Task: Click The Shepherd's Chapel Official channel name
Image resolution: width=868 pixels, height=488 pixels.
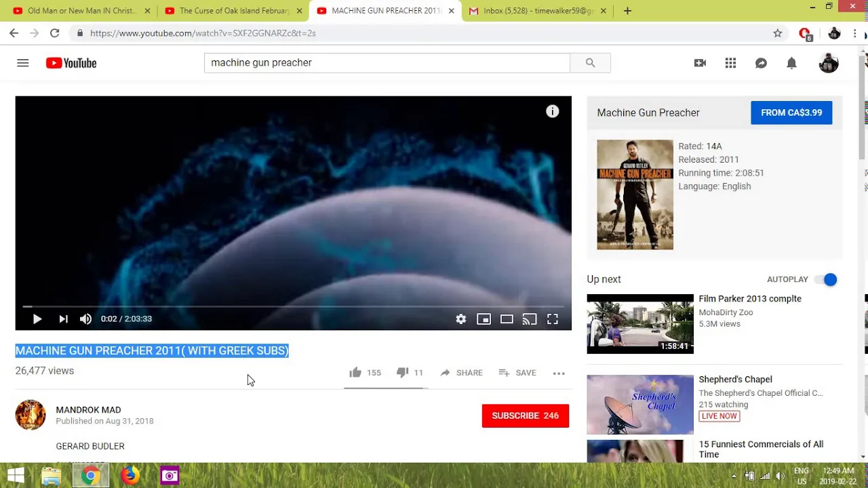Action: click(x=761, y=393)
